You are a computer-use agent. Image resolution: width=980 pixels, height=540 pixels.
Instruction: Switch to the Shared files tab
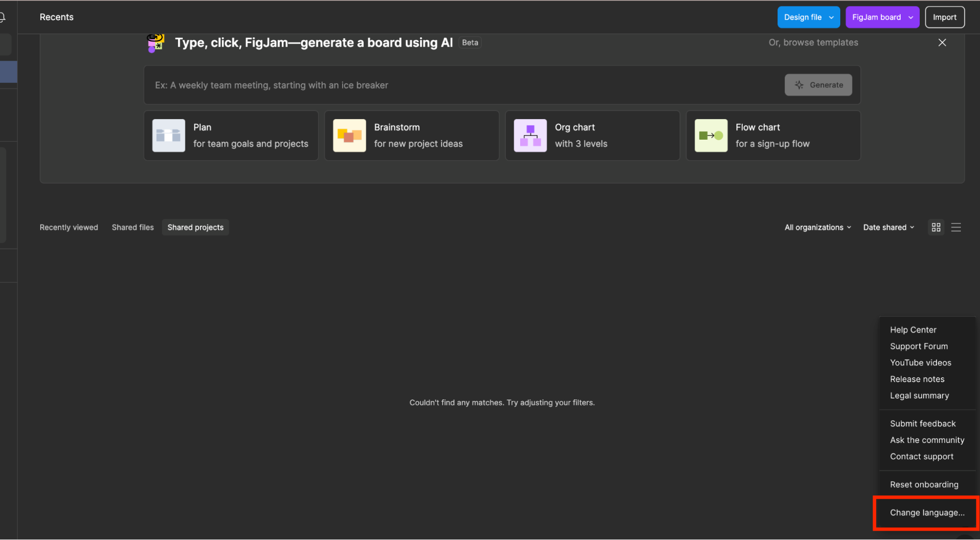(133, 227)
